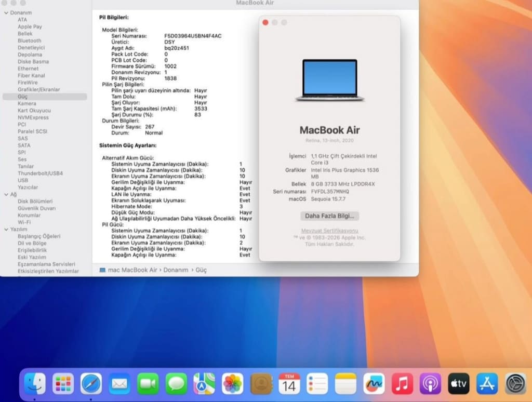The image size is (532, 402).
Task: Open Photos app in the Dock
Action: click(232, 384)
